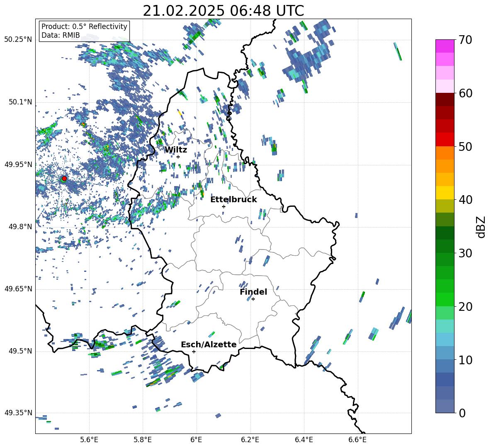
Task: Pick the dark maroon swatch just below 60 dBZ
Action: tap(445, 99)
